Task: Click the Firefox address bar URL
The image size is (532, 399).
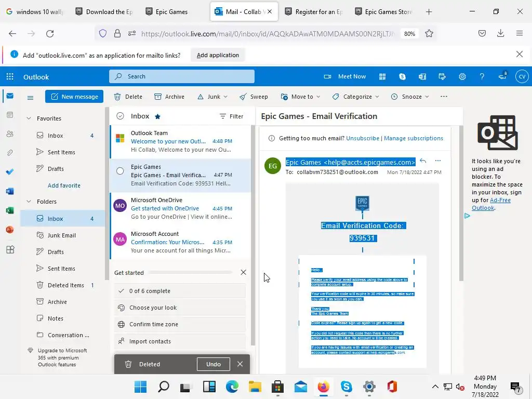Action: pyautogui.click(x=268, y=34)
